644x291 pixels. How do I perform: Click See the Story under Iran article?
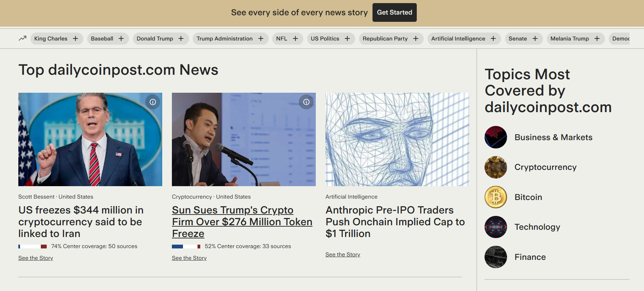click(36, 258)
